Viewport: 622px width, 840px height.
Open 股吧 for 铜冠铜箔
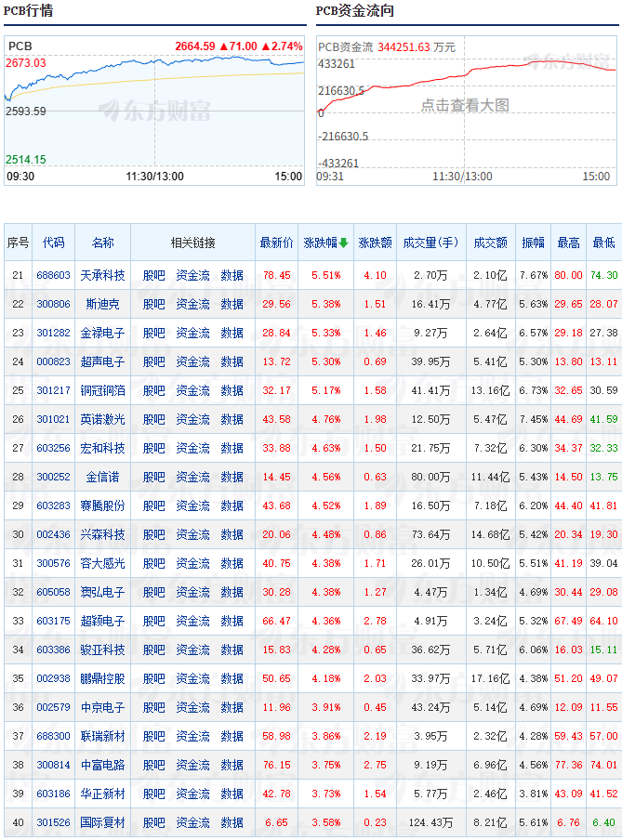click(154, 391)
